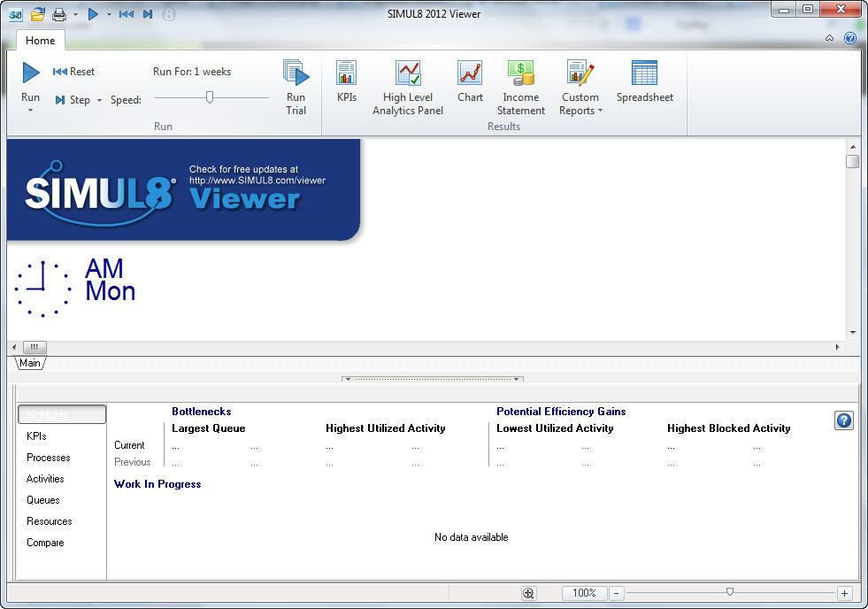Click the vertical scrollbar down arrow
Image resolution: width=868 pixels, height=609 pixels.
pos(852,332)
